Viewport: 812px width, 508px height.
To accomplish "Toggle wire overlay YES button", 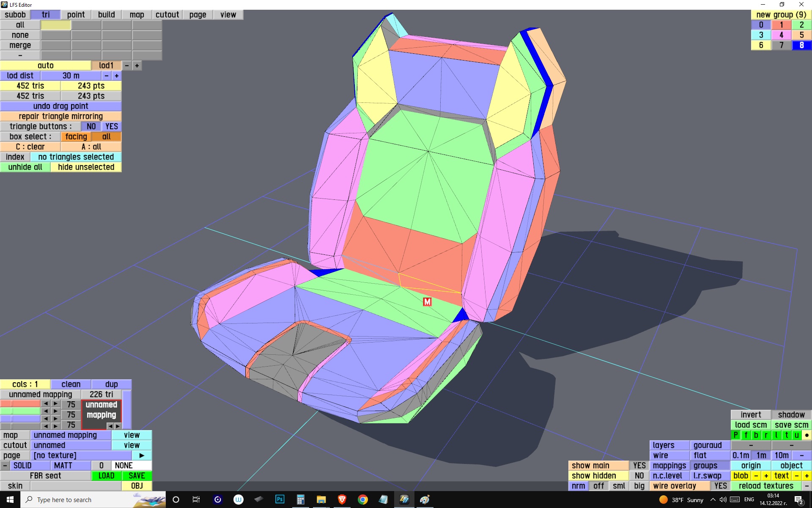I will 720,486.
